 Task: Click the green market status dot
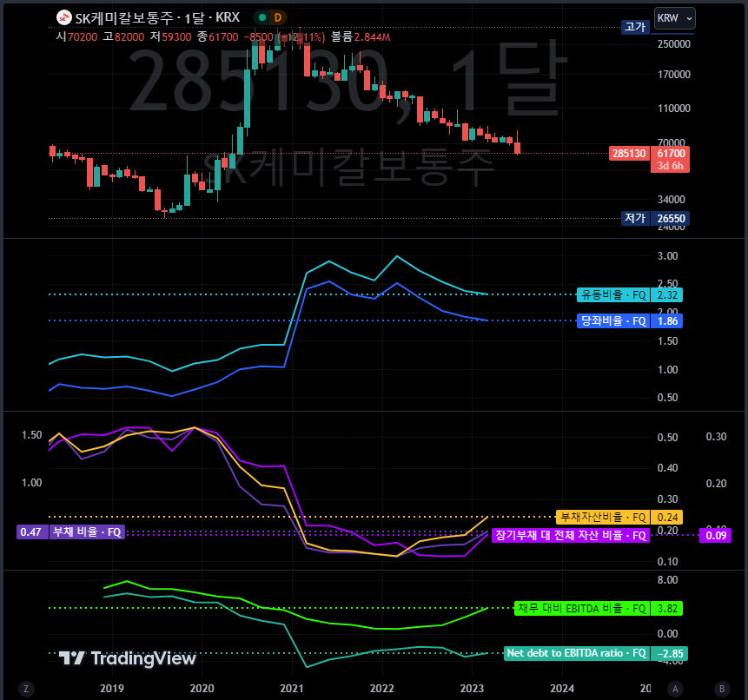pyautogui.click(x=261, y=17)
